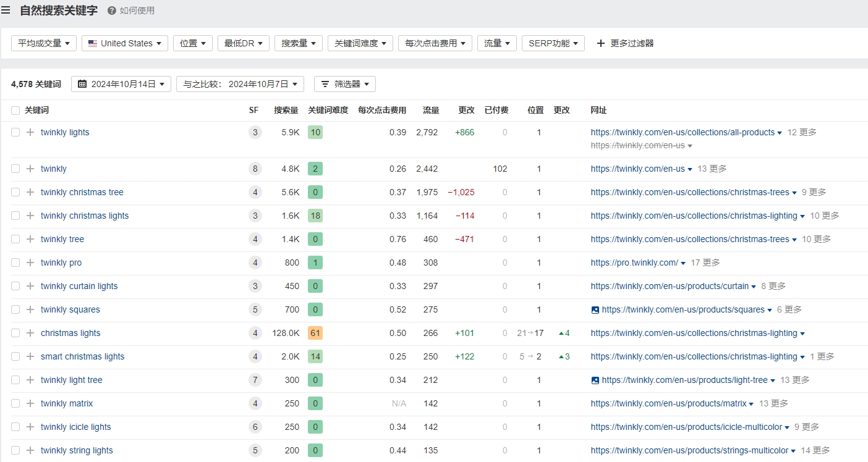Image resolution: width=868 pixels, height=462 pixels.
Task: Expand arrow of strikethrough twinkly.com/en-us URL
Action: tap(690, 146)
